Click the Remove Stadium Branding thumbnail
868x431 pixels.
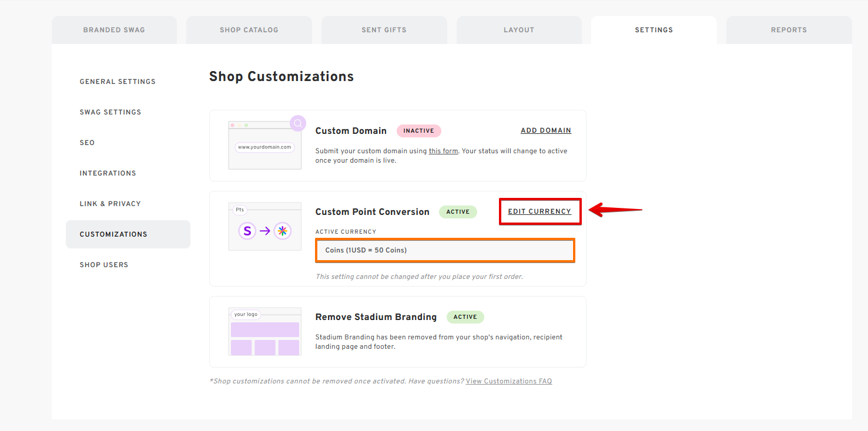pos(264,332)
